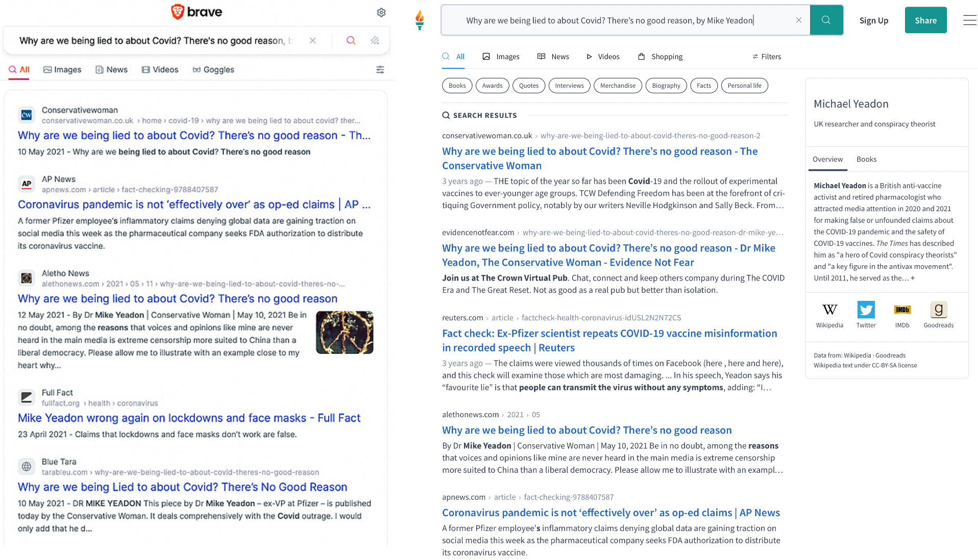Screen dimensions: 978x560
Task: Open the Brave Goggles tab
Action: [x=213, y=70]
